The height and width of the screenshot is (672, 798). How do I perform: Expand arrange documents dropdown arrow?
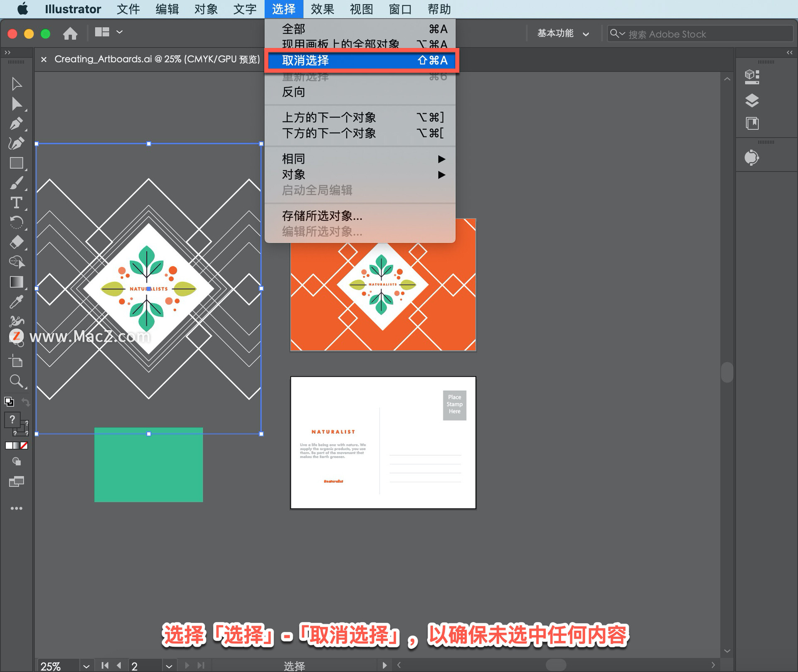(120, 32)
